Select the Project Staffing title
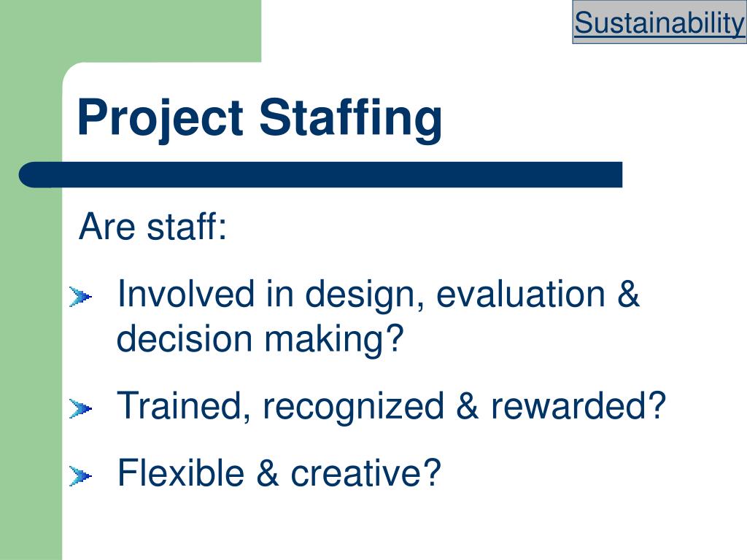 click(x=260, y=119)
